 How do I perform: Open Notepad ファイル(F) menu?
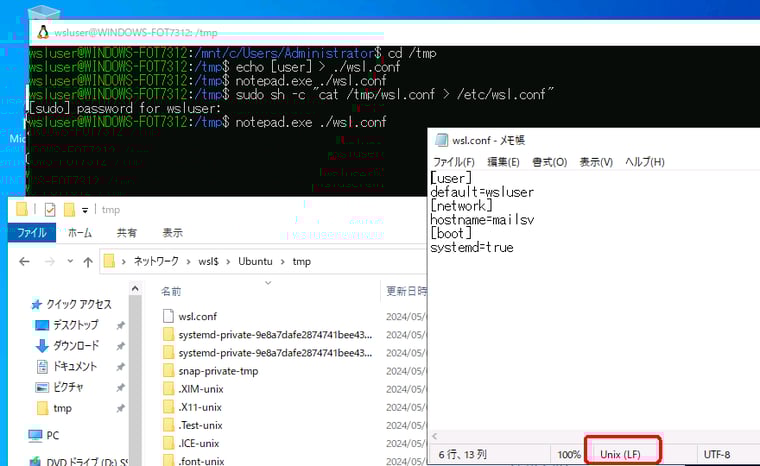(x=454, y=162)
